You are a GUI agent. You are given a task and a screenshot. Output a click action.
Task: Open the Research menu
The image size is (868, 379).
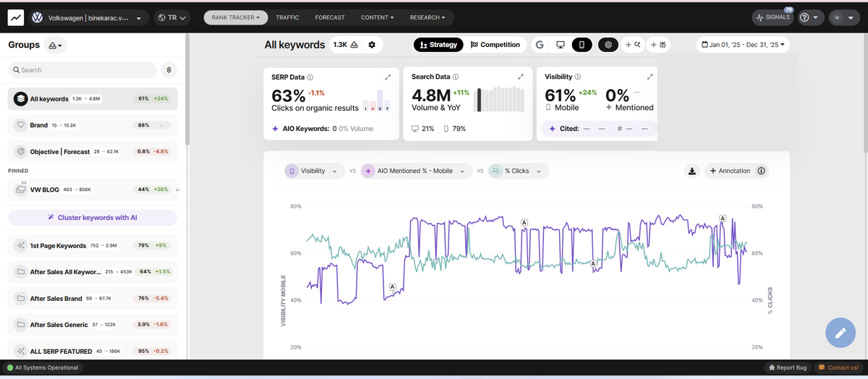[x=427, y=17]
